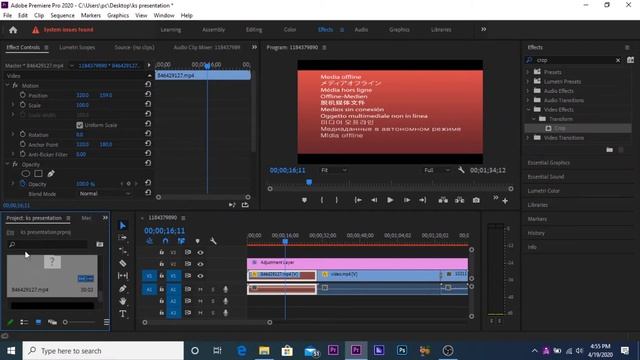
Task: Open the Fit zoom level dropdown
Action: [x=334, y=170]
